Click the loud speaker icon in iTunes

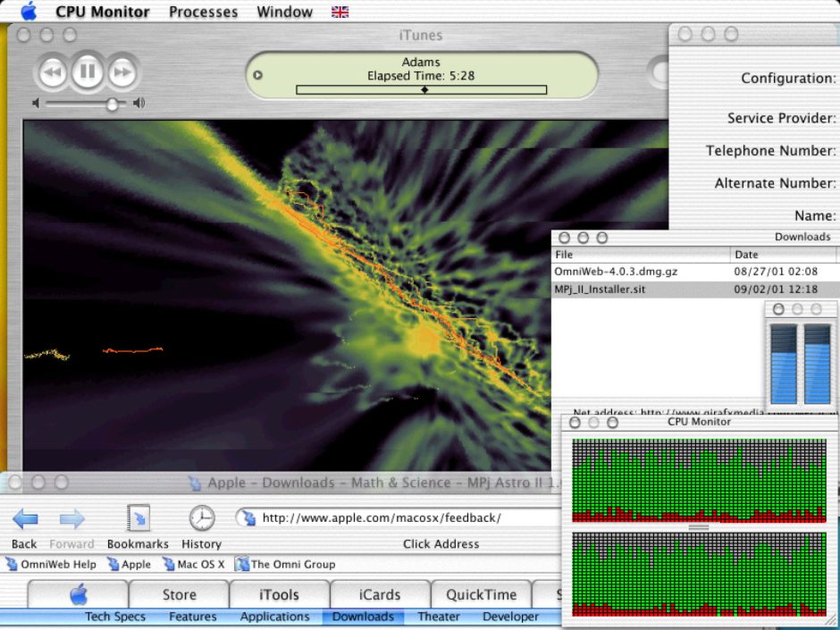[139, 103]
